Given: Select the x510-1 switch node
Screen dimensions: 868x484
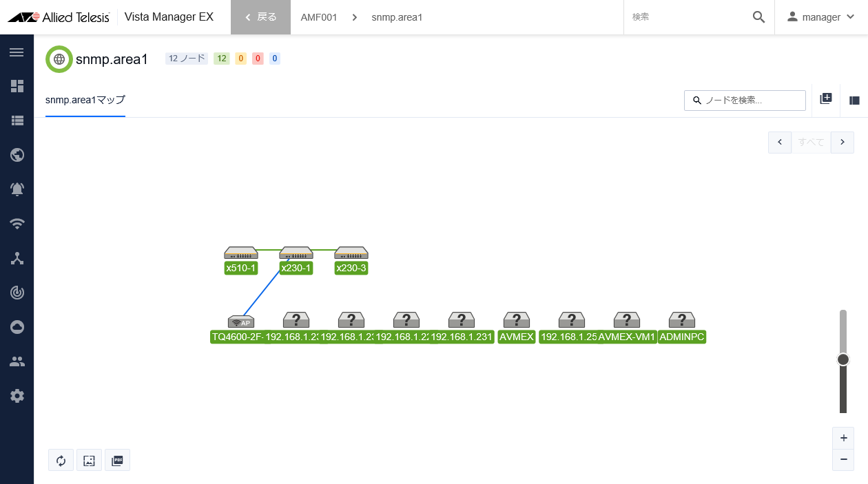Looking at the screenshot, I should 241,260.
